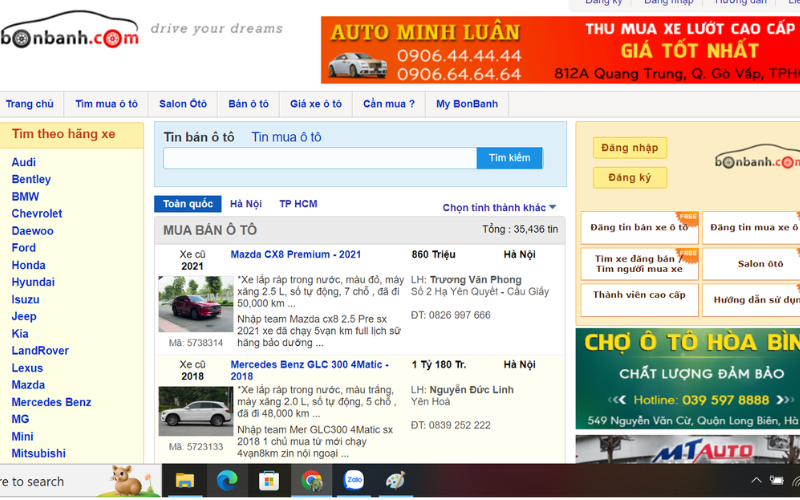The width and height of the screenshot is (800, 500).
Task: Open the Giá xe ô tô menu
Action: click(x=316, y=104)
